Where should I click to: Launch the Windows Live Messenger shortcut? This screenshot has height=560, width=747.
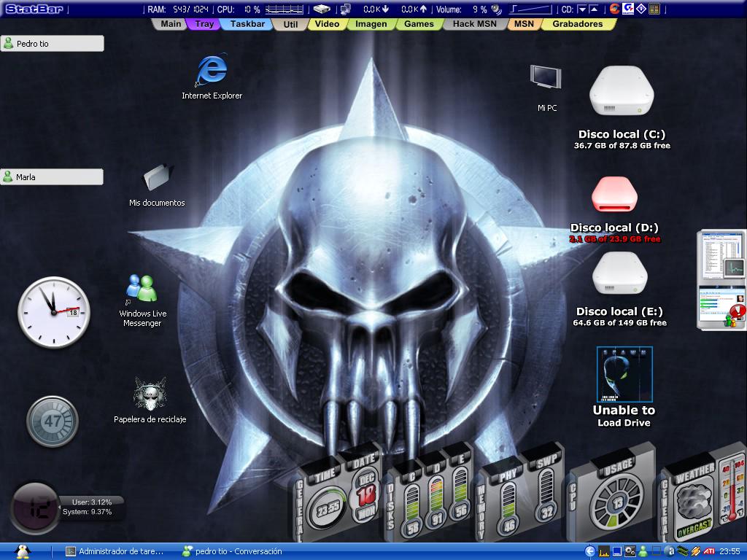coord(142,289)
